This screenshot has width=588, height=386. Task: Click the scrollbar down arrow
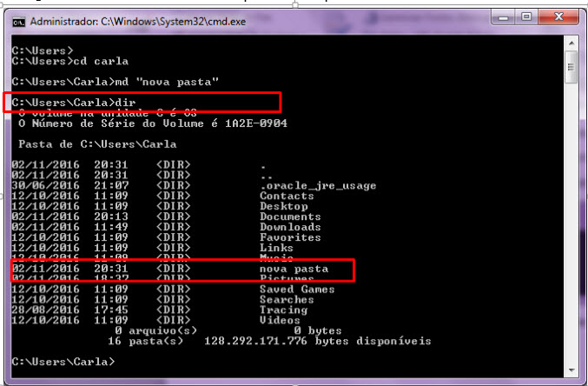571,370
